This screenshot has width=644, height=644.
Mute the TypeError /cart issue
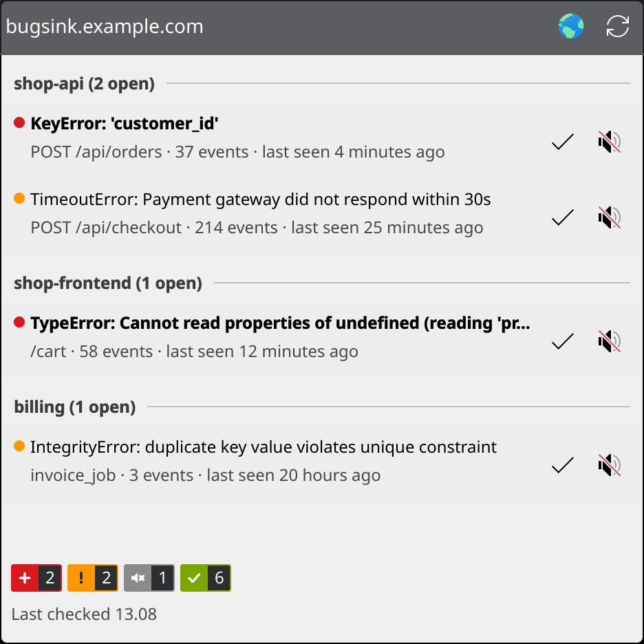[x=609, y=341]
